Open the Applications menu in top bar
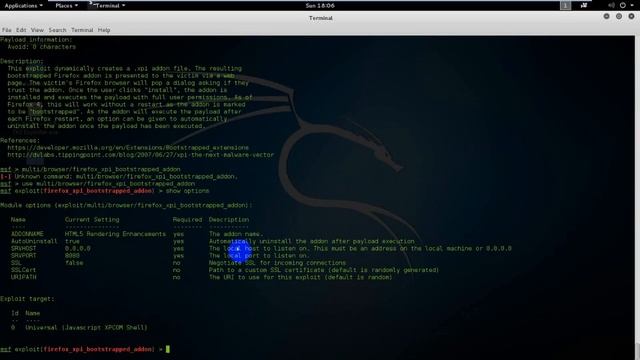The height and width of the screenshot is (360, 640). [23, 6]
